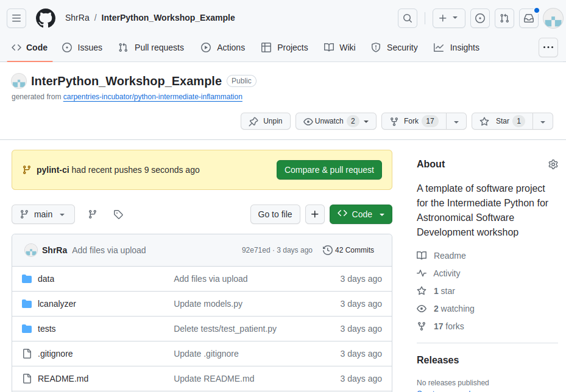Image resolution: width=566 pixels, height=392 pixels.
Task: Open the lcanalyzer folder icon
Action: tap(27, 304)
